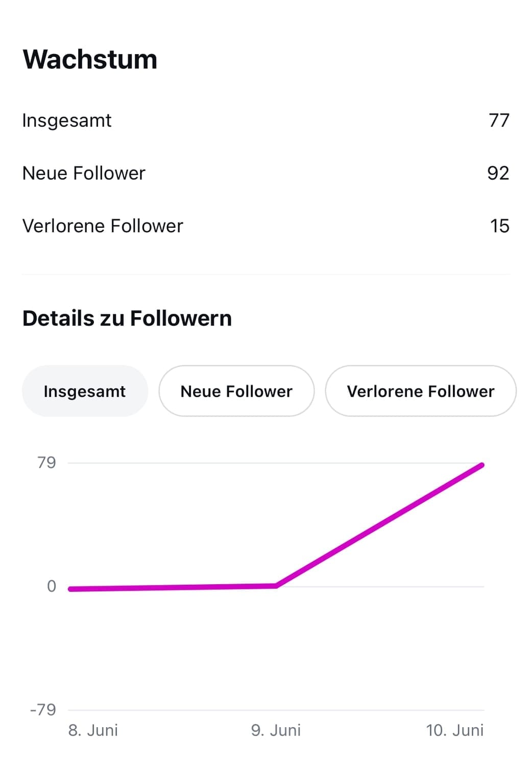Click the Wachstum heading
Image resolution: width=532 pixels, height=766 pixels.
pyautogui.click(x=90, y=59)
